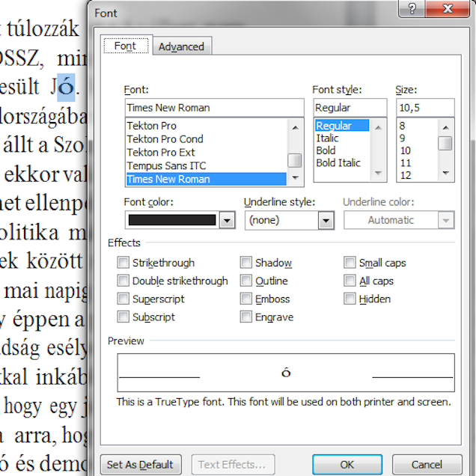Click the font list scroll down arrow
Screen dimensions: 476x476
[296, 177]
